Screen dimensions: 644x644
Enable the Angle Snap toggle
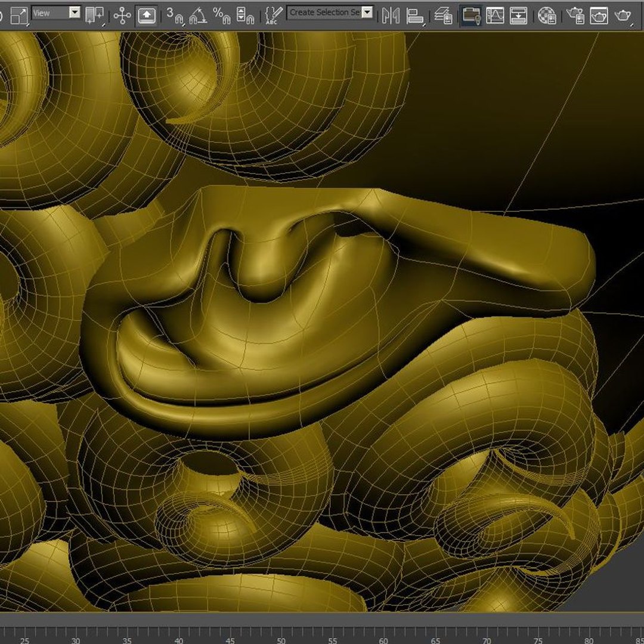(x=198, y=16)
